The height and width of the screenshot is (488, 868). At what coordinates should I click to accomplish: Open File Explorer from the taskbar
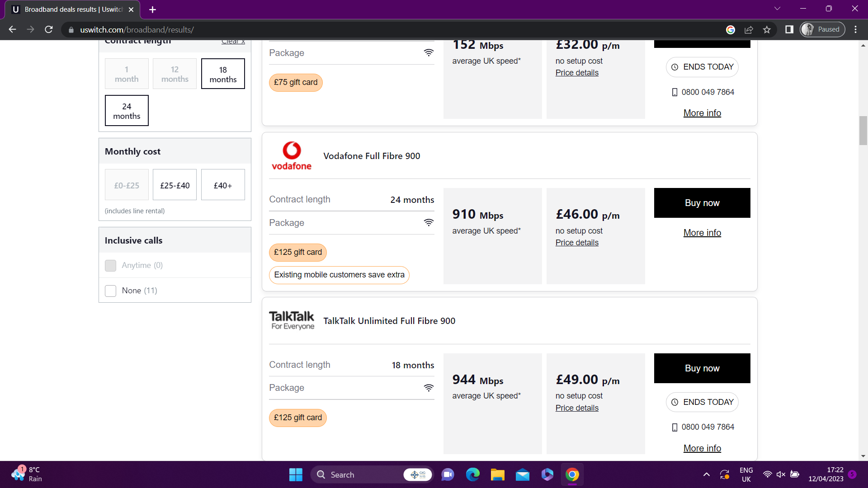497,474
